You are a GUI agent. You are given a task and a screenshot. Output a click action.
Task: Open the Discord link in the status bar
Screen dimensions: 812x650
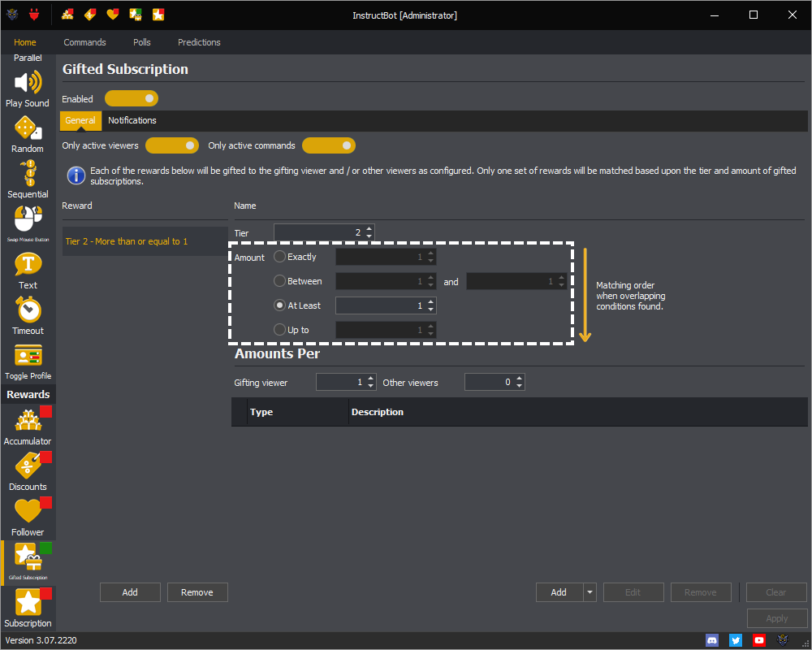[x=712, y=640]
